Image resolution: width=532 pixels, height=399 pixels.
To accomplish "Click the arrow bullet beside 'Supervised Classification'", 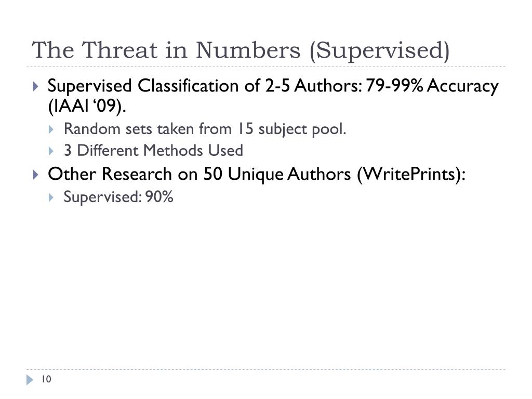I will (x=36, y=86).
